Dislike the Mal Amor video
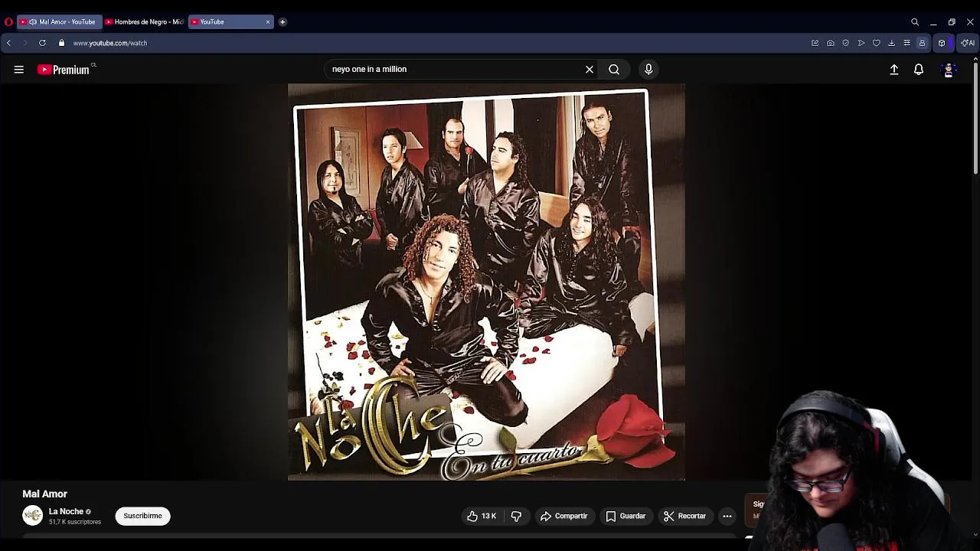980x551 pixels. [516, 516]
